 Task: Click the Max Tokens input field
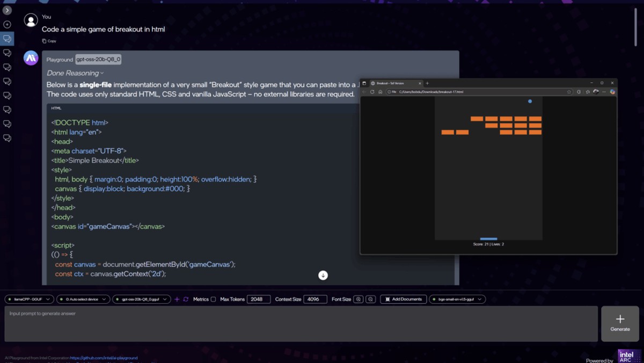click(259, 299)
